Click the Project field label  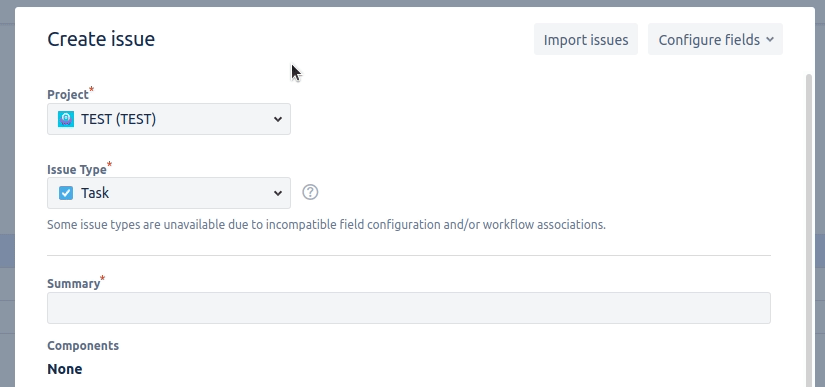[68, 95]
